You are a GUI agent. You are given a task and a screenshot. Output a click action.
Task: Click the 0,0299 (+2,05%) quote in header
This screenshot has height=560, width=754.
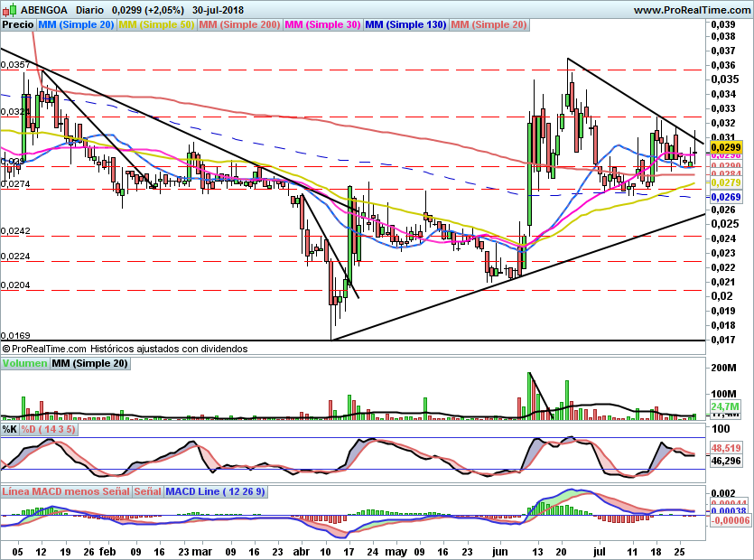click(x=147, y=10)
